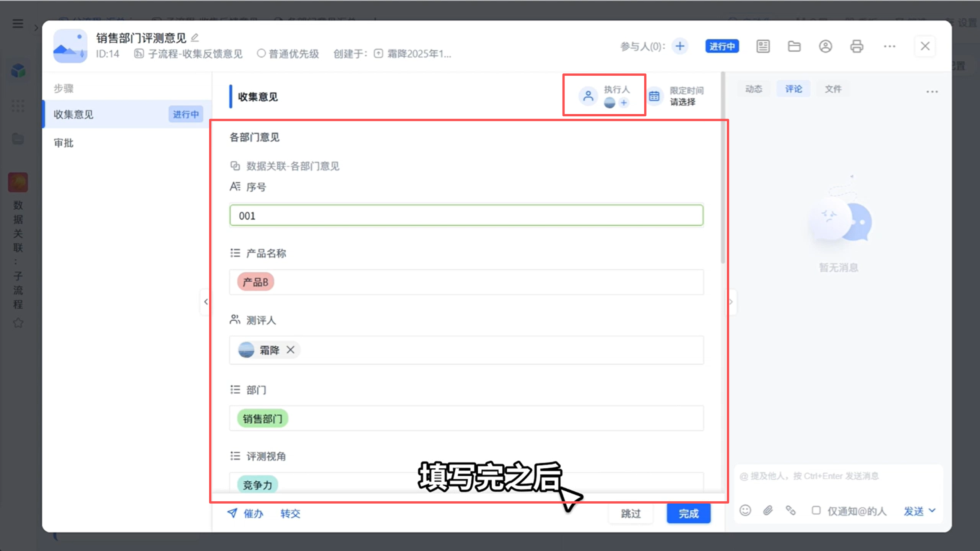Viewport: 980px width, 551px height.
Task: Click the 转交 link
Action: 290,513
